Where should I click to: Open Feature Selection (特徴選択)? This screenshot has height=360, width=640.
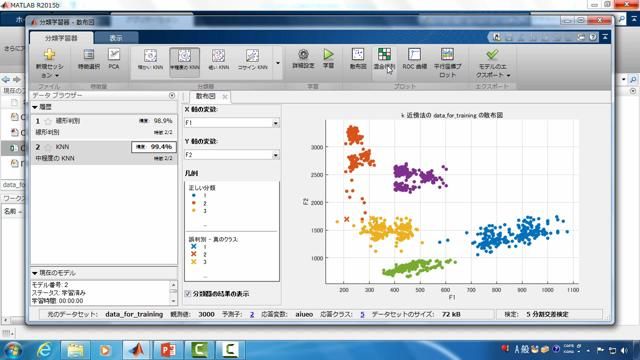coord(89,59)
